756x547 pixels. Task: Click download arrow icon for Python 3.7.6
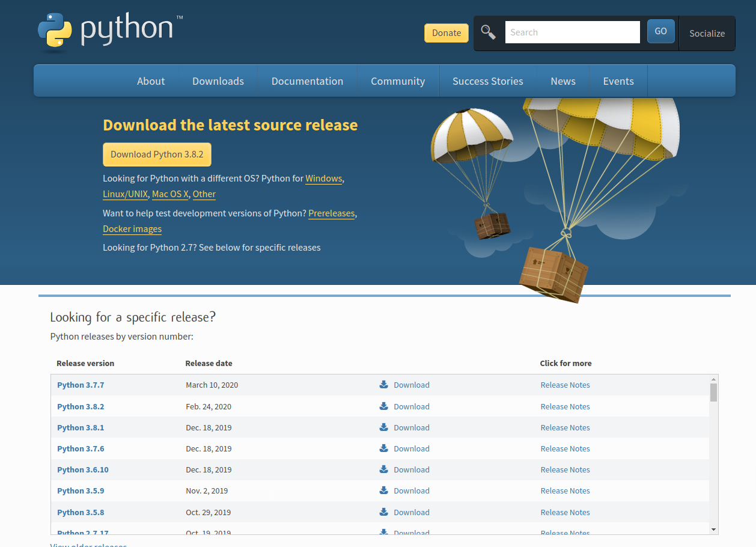384,448
